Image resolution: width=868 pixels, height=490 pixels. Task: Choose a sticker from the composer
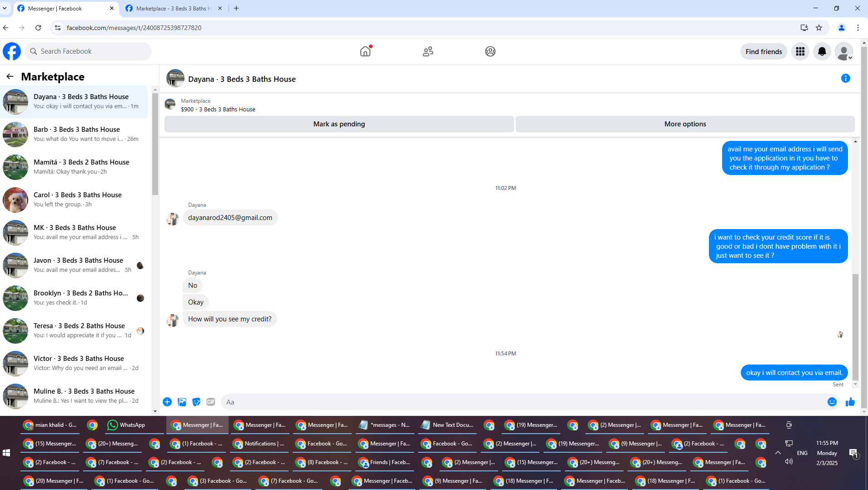[x=196, y=402]
